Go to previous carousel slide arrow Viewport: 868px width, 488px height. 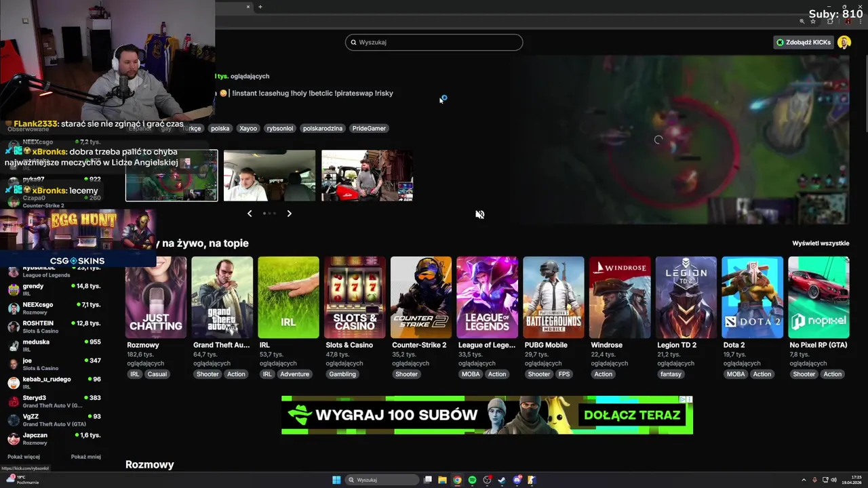(x=250, y=213)
